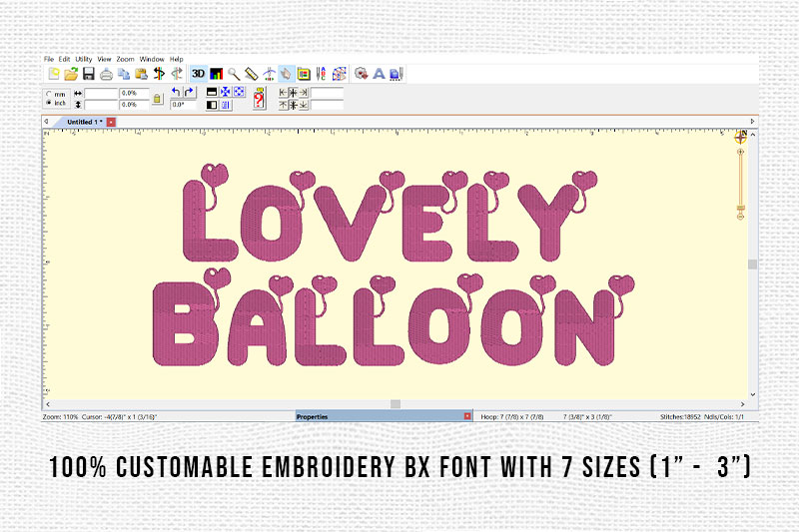The height and width of the screenshot is (532, 799).
Task: Click the vertical scrollbar thumb
Action: coord(753,265)
